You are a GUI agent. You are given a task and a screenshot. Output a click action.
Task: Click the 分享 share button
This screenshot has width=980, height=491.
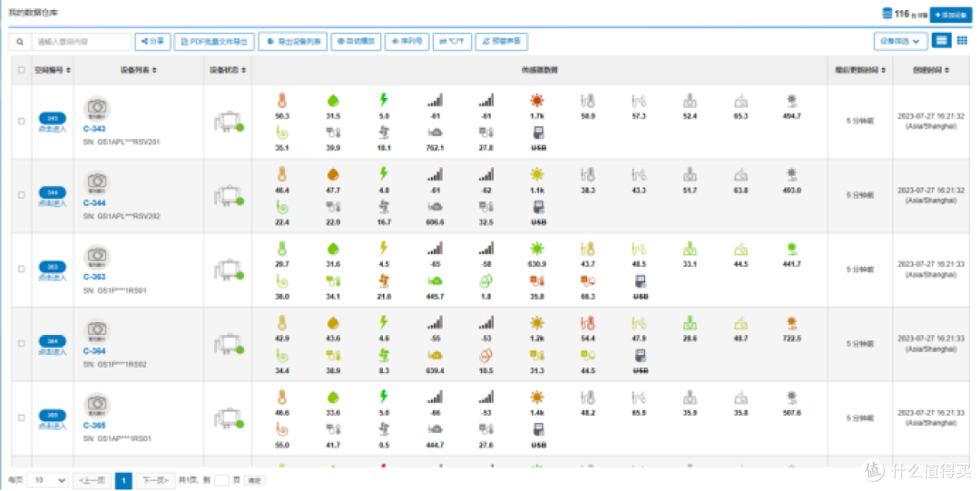pyautogui.click(x=152, y=42)
